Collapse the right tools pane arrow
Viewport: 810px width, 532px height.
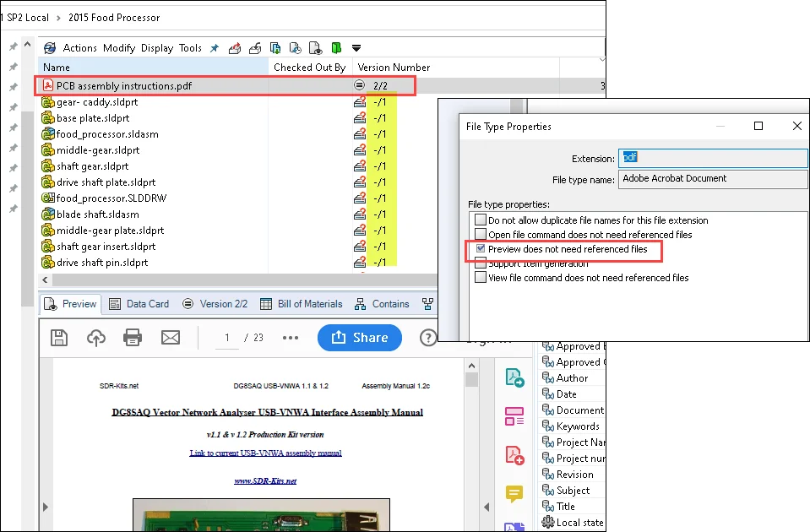487,507
